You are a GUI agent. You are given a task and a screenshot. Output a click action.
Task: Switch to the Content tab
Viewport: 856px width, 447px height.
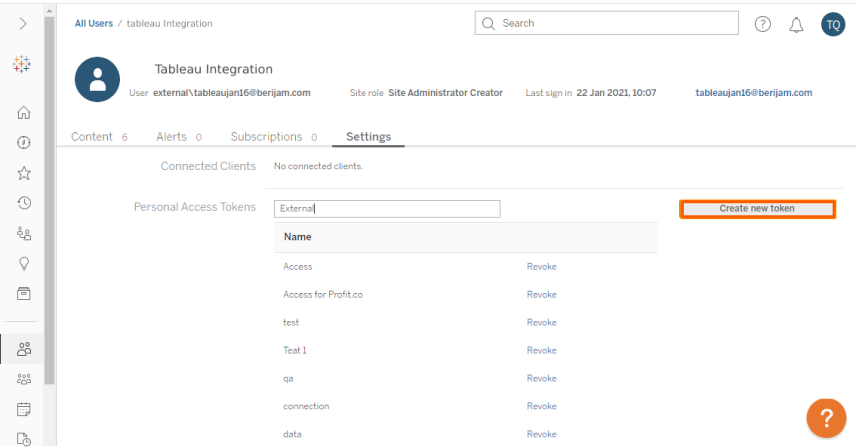99,136
